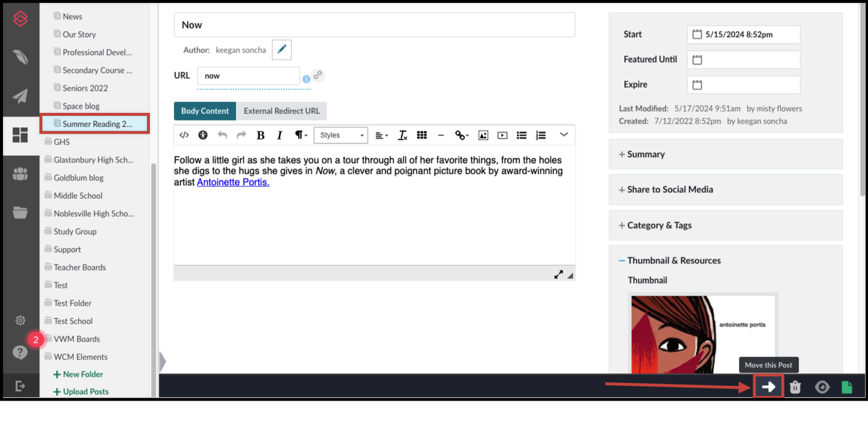Delete this post with trash icon
This screenshot has width=868, height=427.
tap(795, 387)
